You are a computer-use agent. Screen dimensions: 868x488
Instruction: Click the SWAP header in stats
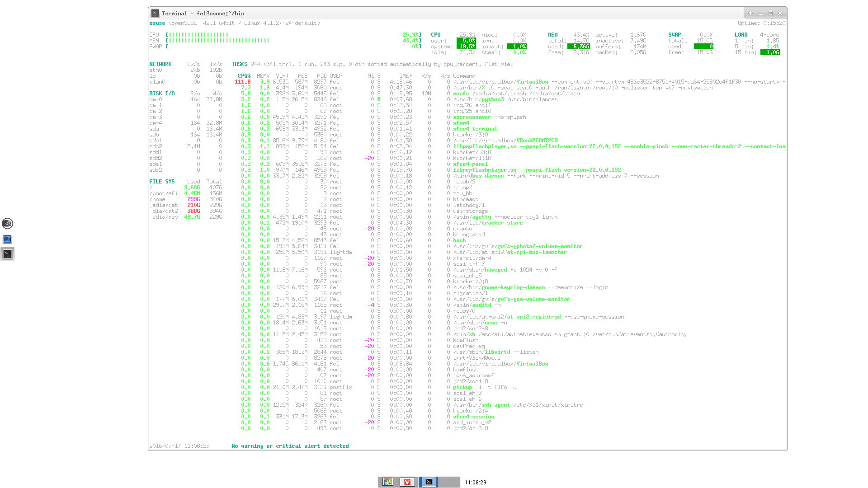[675, 35]
